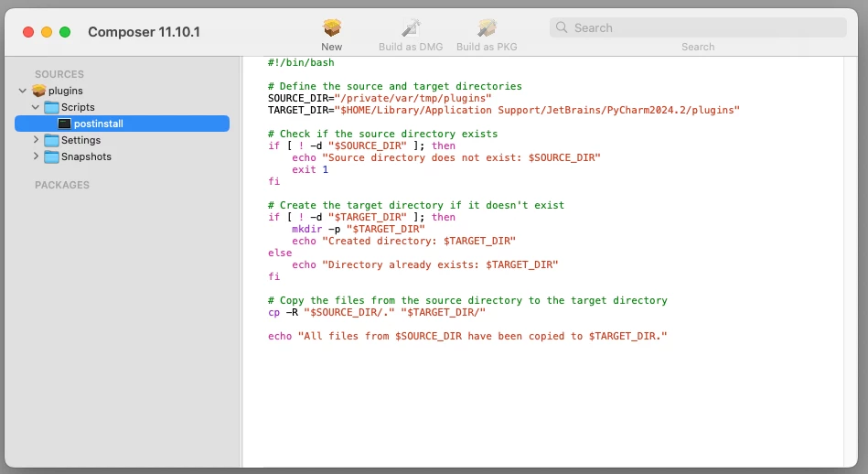
Task: Click the 'Source directory does not exist' echo line
Action: [446, 157]
